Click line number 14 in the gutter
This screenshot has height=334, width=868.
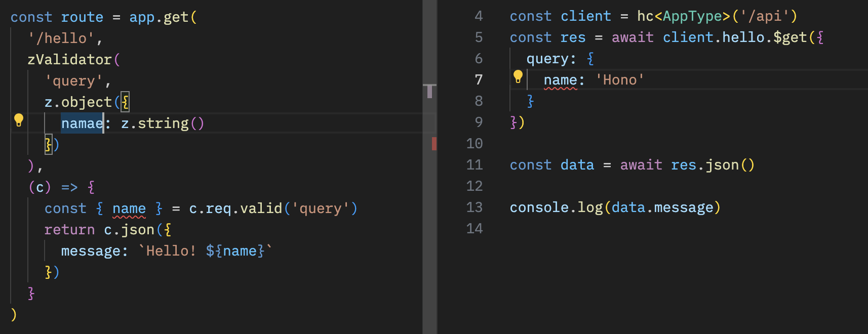point(474,229)
